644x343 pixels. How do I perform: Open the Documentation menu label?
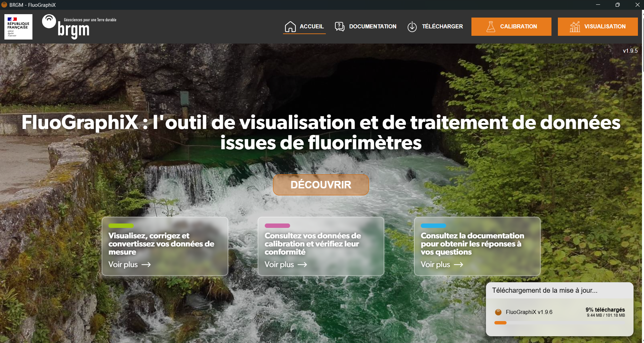click(373, 26)
